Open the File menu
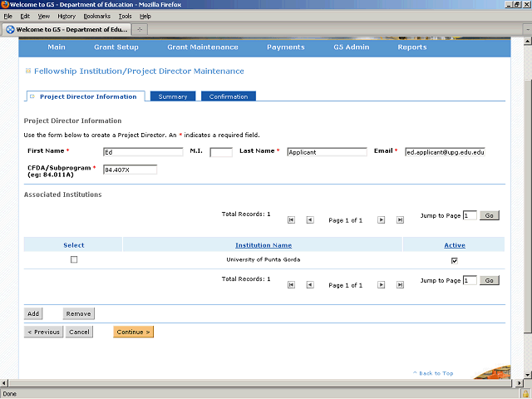Viewport: 532px width, 399px height. [x=7, y=17]
